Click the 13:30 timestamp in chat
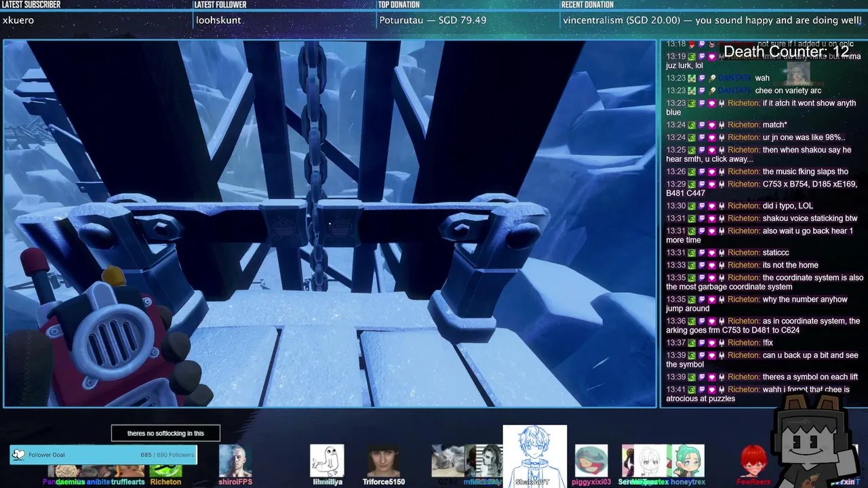 pos(675,206)
